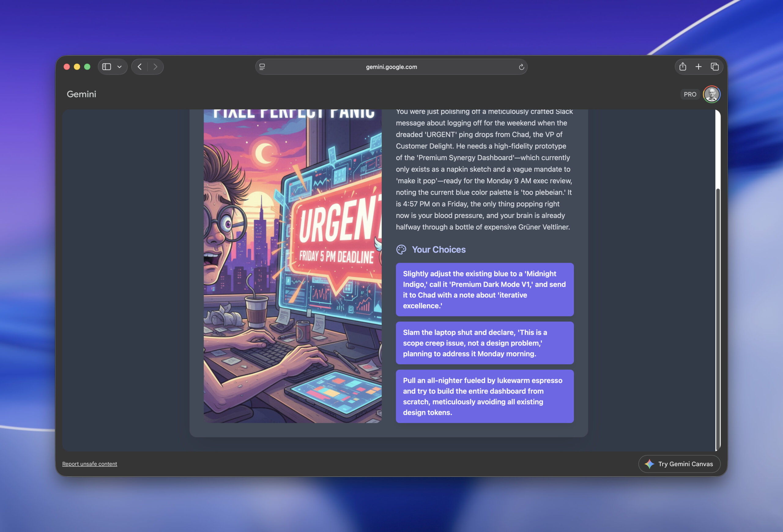Expand the sidebar options dropdown chevron
Viewport: 783px width, 532px height.
pyautogui.click(x=119, y=67)
